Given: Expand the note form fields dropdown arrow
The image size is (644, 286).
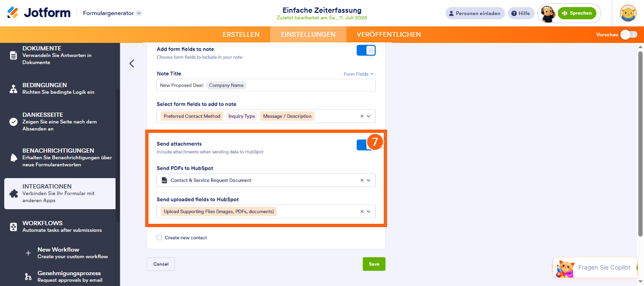Looking at the screenshot, I should [369, 116].
